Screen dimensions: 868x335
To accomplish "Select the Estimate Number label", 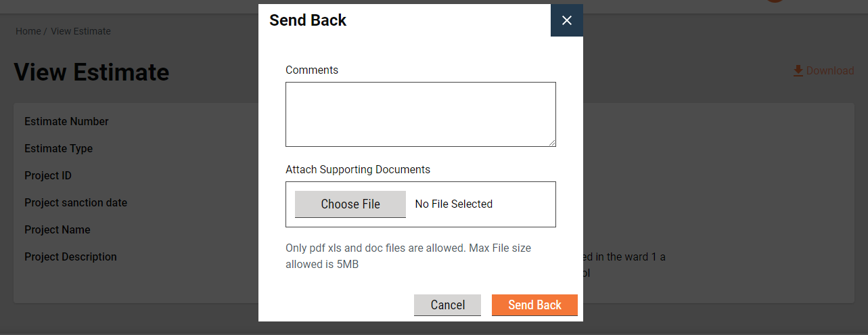I will point(66,122).
